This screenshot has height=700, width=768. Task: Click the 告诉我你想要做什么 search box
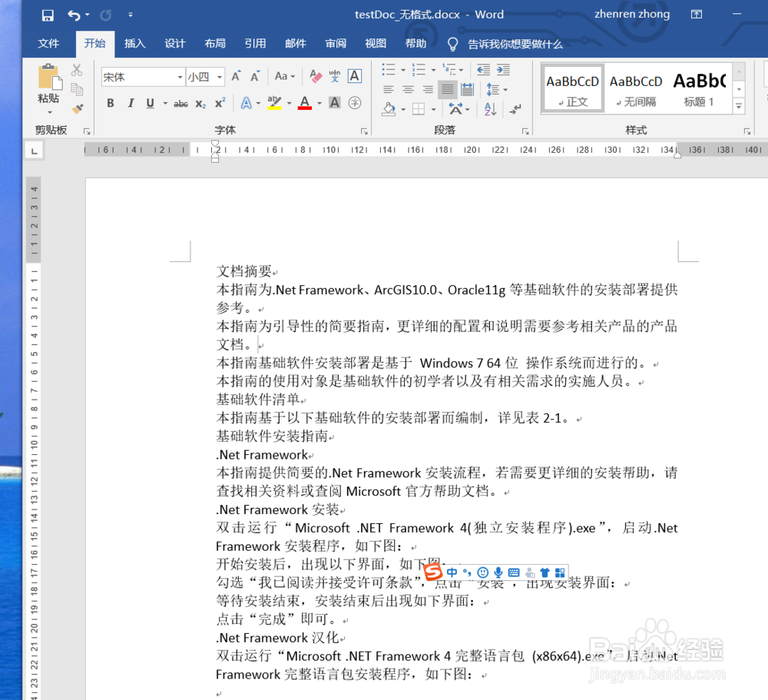point(515,44)
